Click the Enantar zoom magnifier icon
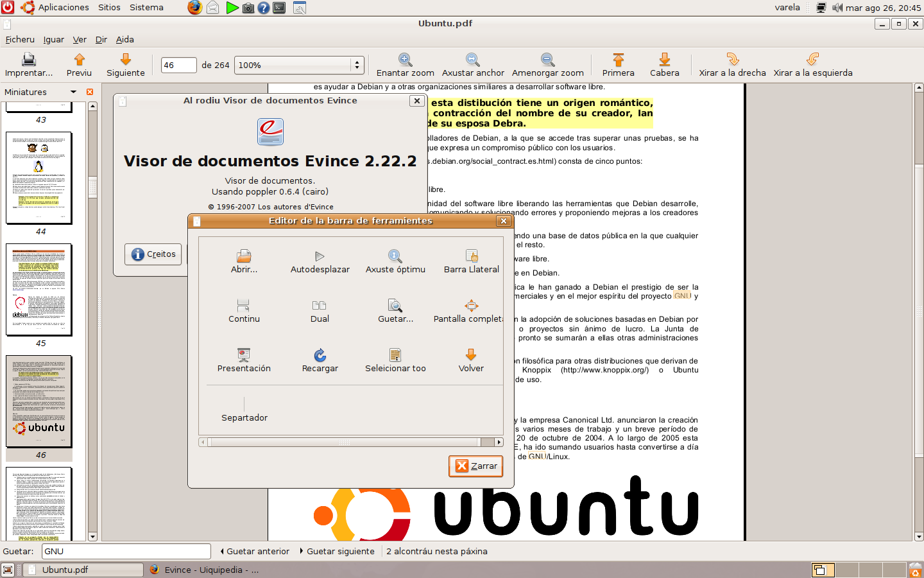This screenshot has width=924, height=578. coord(405,60)
